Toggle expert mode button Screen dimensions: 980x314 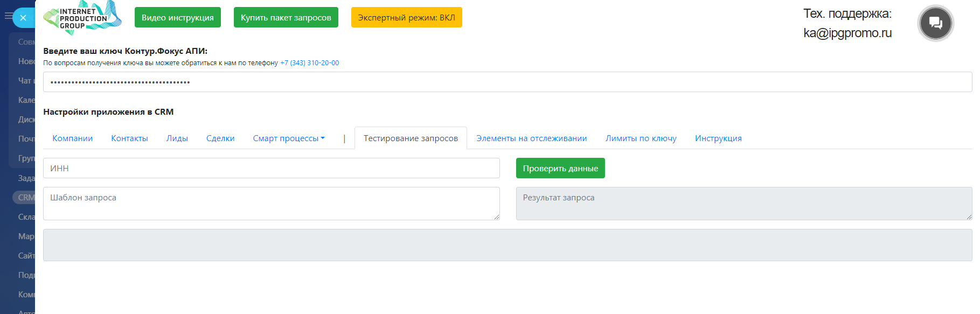[406, 17]
